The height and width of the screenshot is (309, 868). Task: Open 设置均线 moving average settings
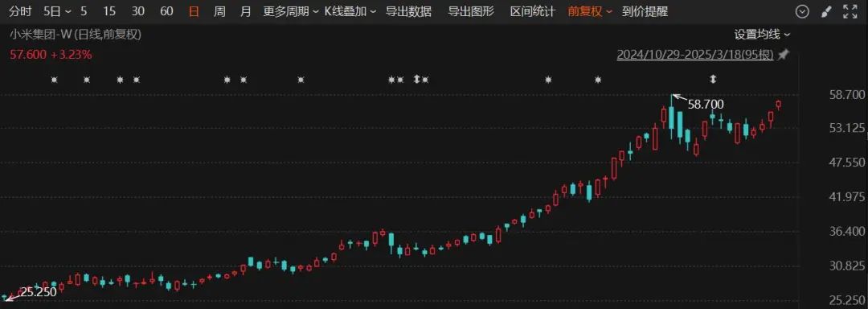tap(762, 35)
